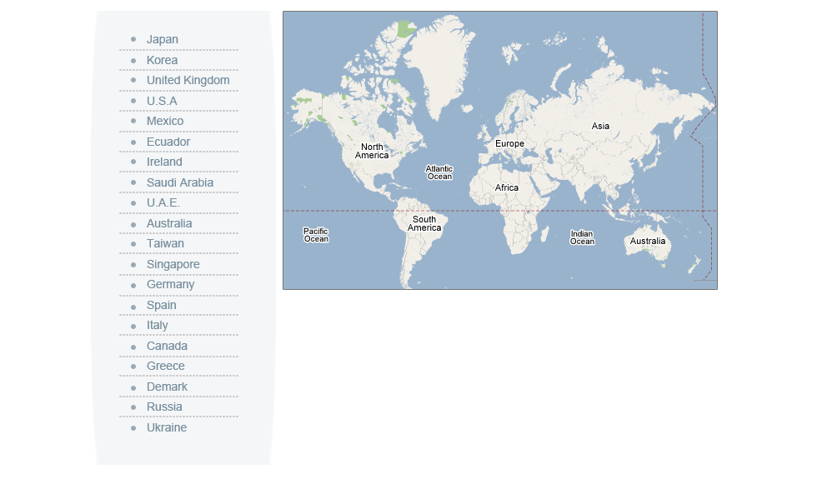The image size is (817, 504).
Task: Select Australia in the sidebar list
Action: coord(169,223)
